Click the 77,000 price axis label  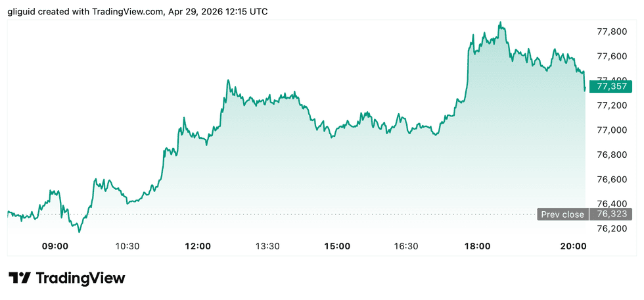pos(610,130)
